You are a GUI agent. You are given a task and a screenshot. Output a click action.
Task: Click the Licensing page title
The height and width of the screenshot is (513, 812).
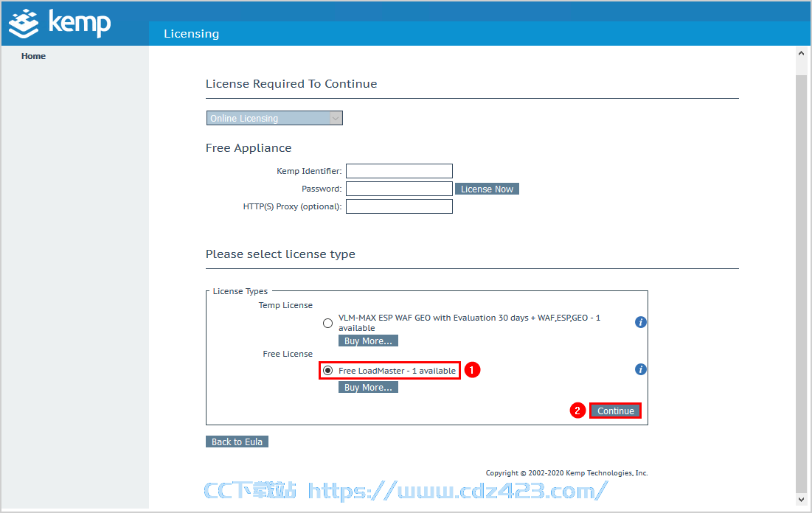pyautogui.click(x=191, y=34)
